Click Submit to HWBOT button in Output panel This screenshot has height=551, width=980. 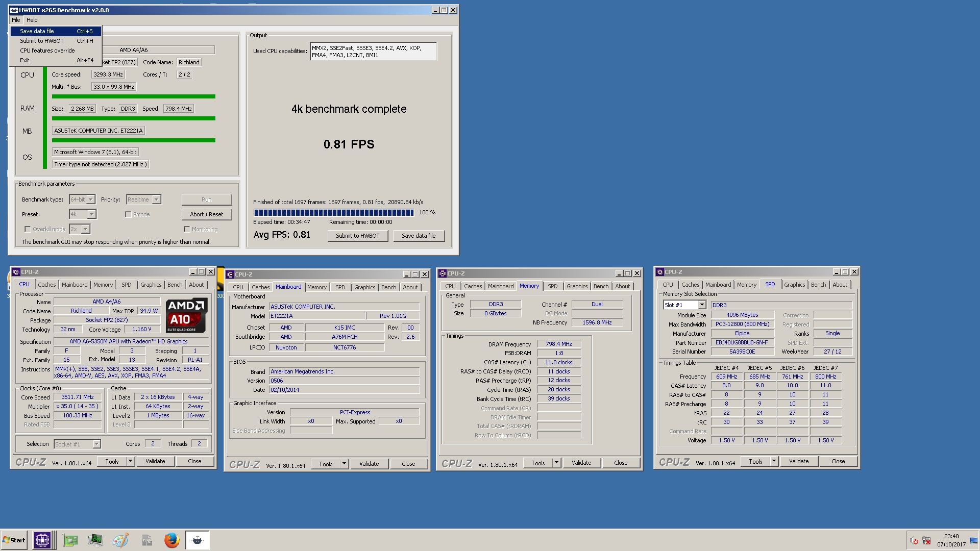coord(358,236)
